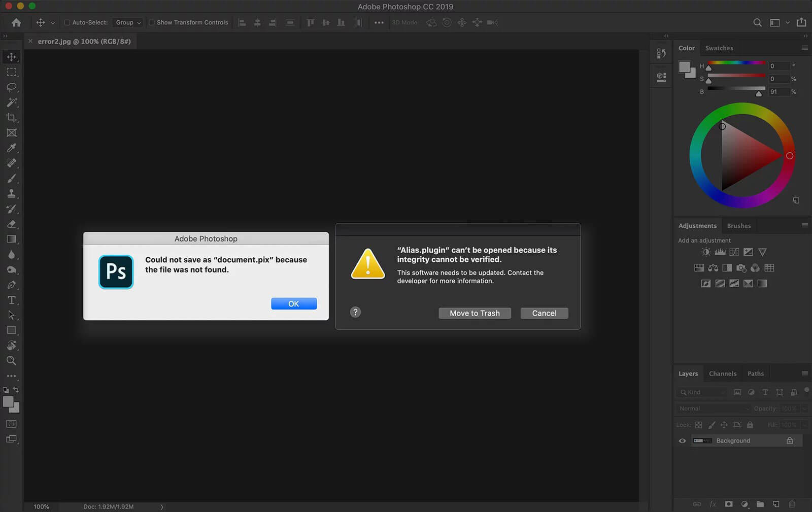Switch to the Channels tab
This screenshot has height=512, width=812.
722,373
